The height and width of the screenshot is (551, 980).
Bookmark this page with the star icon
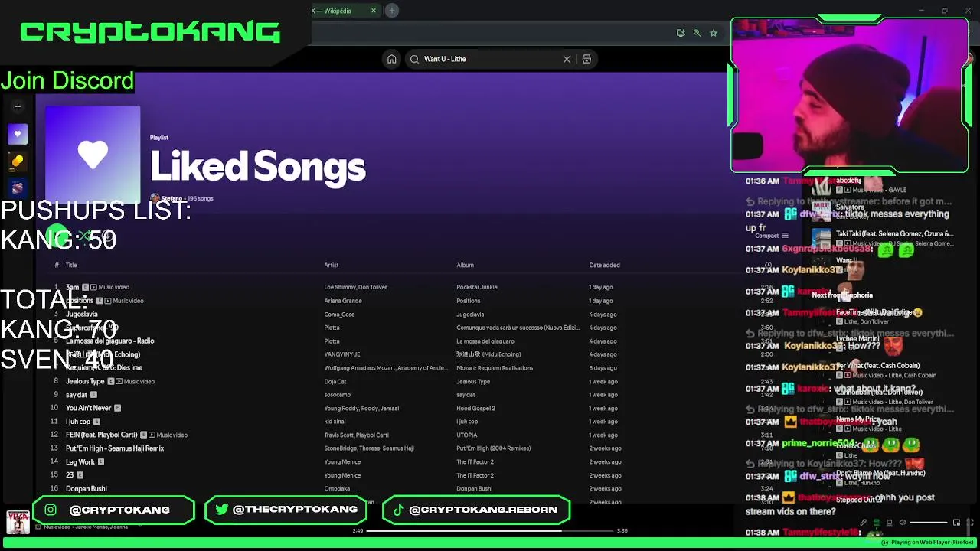714,33
